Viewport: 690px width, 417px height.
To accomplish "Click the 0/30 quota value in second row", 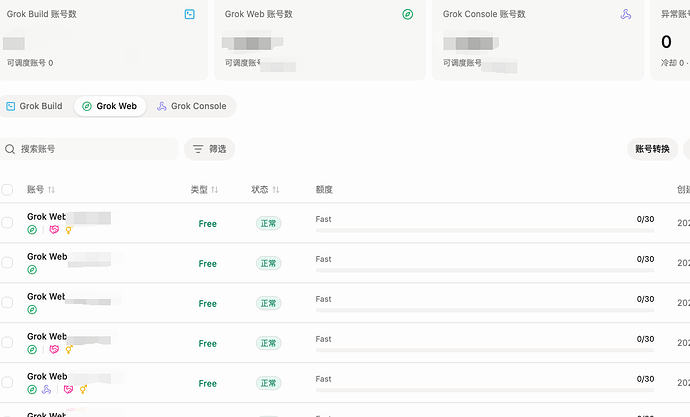I will [x=645, y=259].
